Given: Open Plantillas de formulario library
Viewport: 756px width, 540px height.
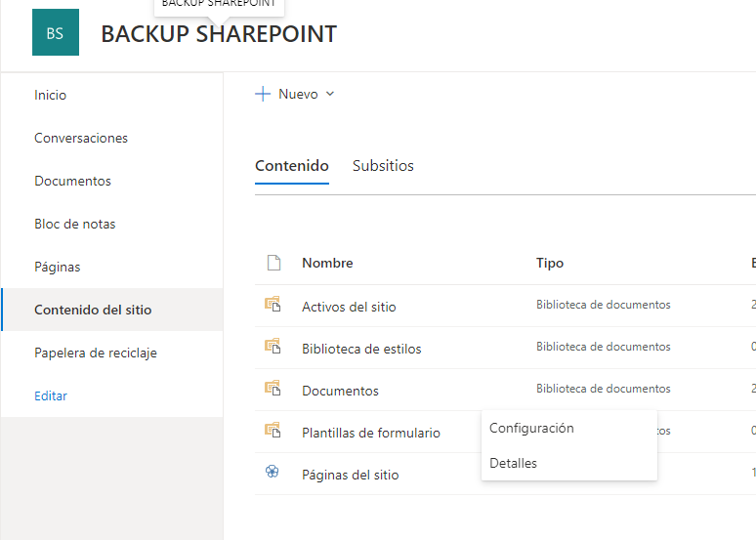Looking at the screenshot, I should click(x=371, y=433).
